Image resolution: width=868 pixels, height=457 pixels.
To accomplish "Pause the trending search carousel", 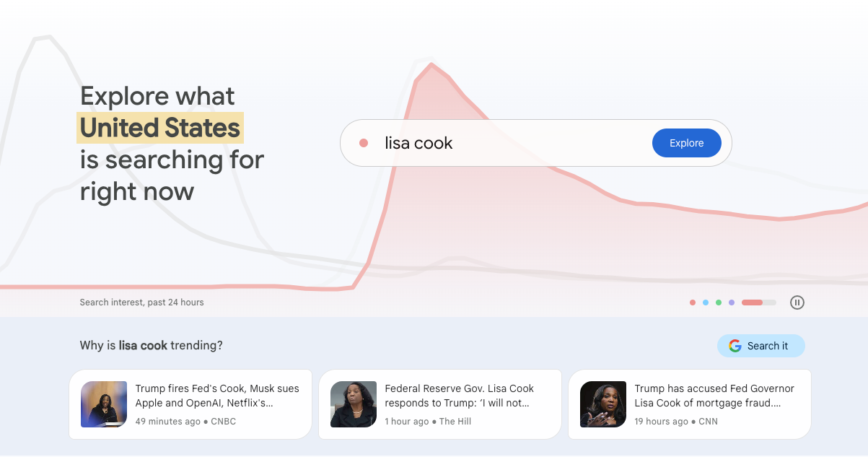I will 797,303.
